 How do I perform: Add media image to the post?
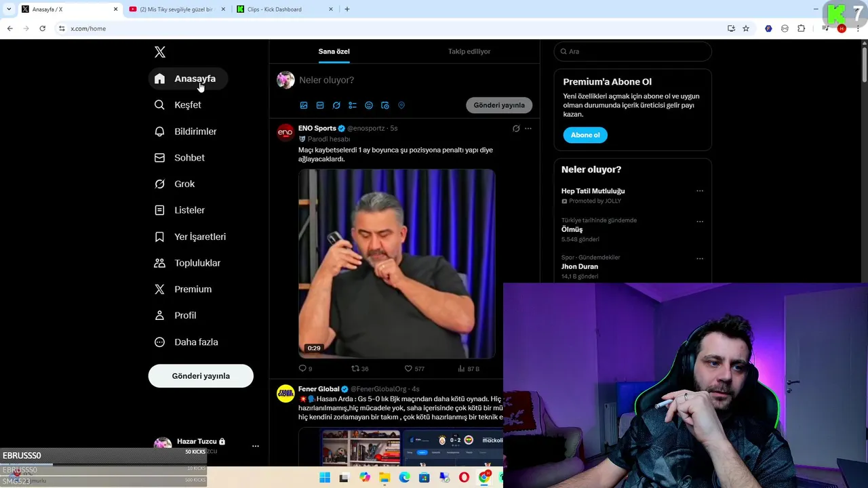[304, 106]
